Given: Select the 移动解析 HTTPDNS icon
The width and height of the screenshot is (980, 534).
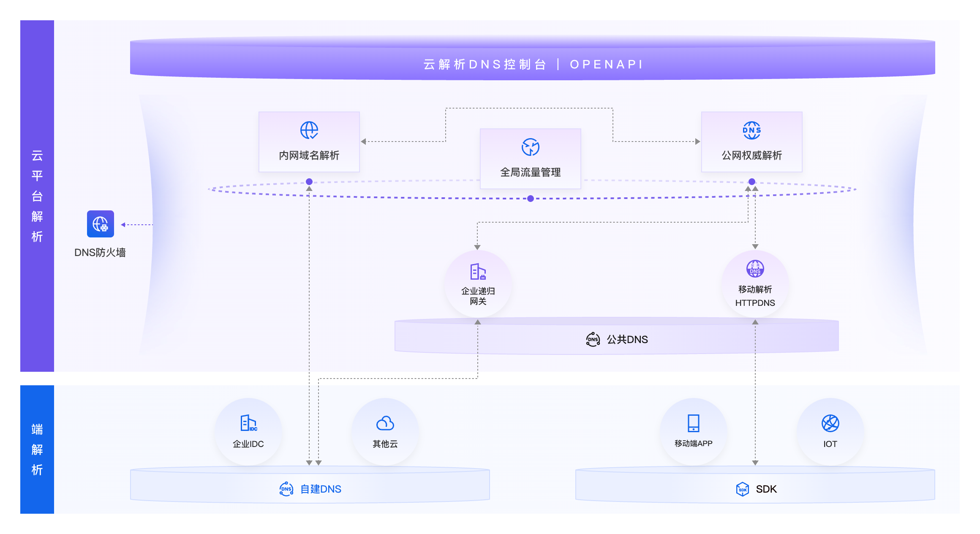Looking at the screenshot, I should pyautogui.click(x=754, y=269).
